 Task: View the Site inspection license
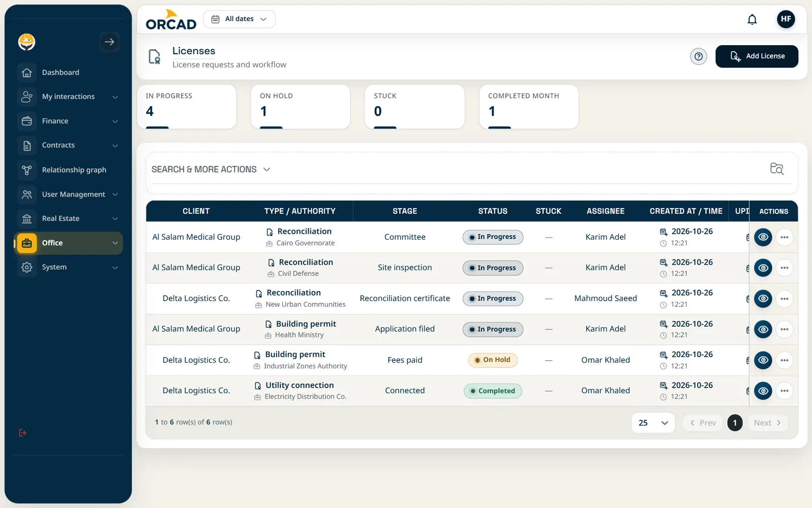[x=763, y=268]
